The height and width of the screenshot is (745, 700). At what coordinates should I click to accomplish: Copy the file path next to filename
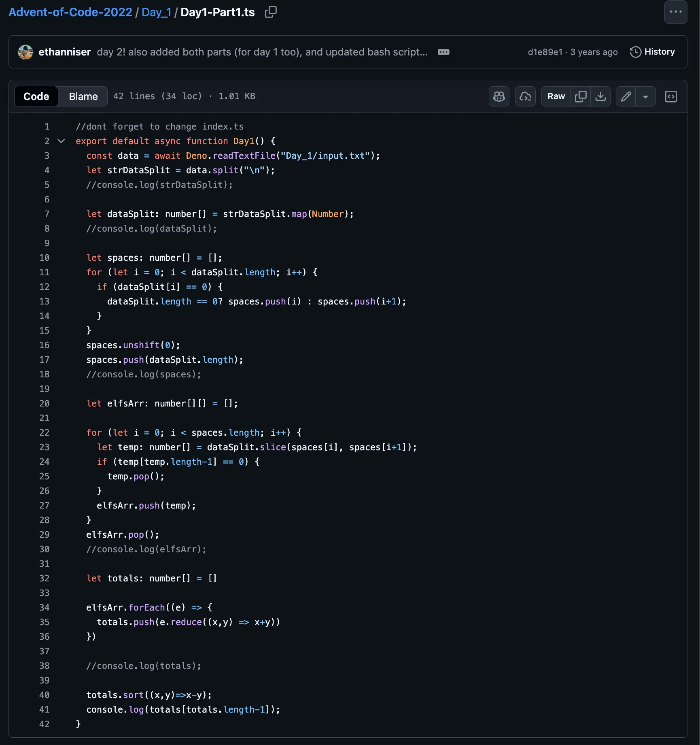(270, 12)
